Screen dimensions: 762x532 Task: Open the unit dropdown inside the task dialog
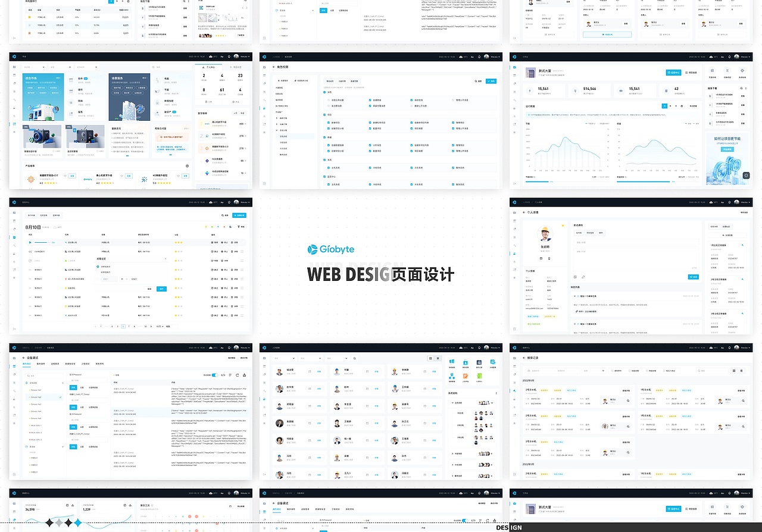pos(124,278)
